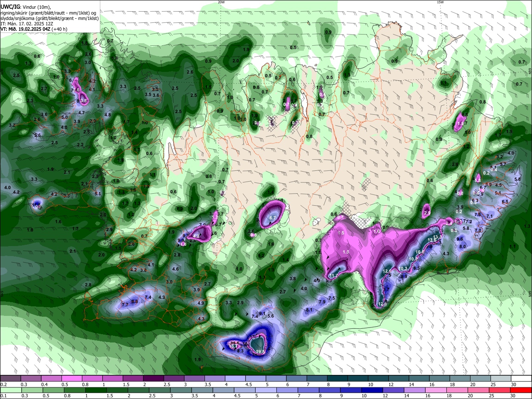Click the '11.7' precipitation value
The width and height of the screenshot is (532, 399).
(x=333, y=276)
